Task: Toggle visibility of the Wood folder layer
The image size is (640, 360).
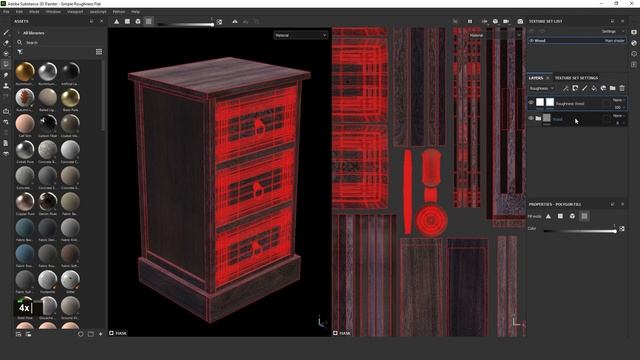Action: click(531, 118)
